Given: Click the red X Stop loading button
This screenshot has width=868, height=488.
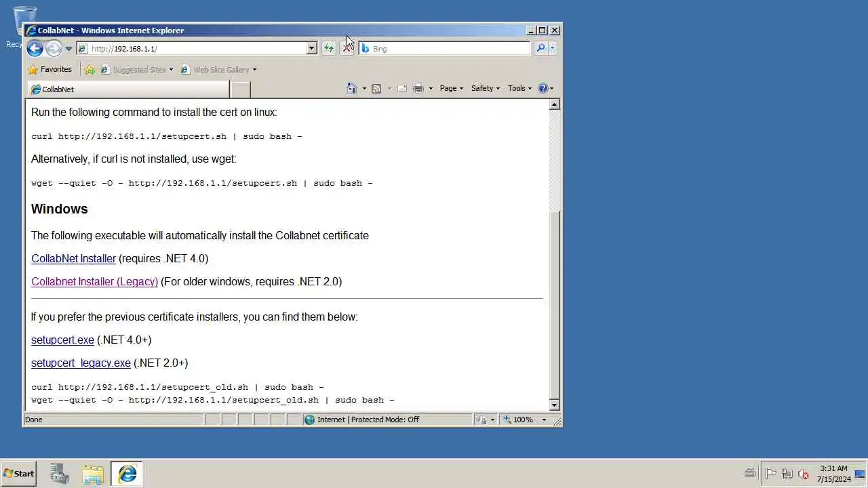Looking at the screenshot, I should click(x=347, y=48).
